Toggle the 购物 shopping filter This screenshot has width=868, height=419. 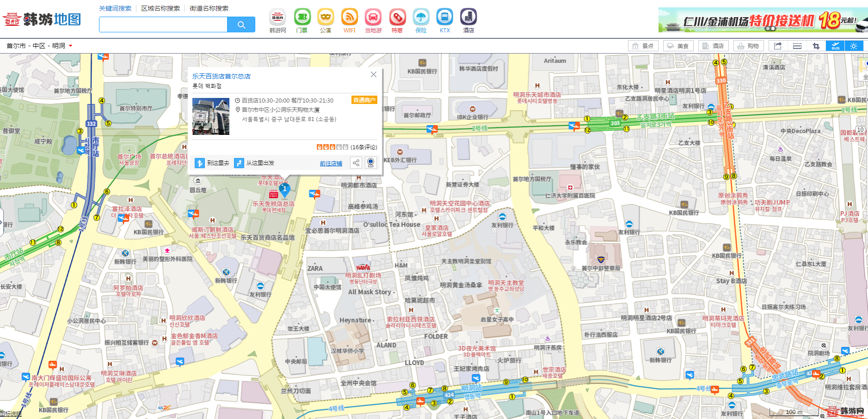749,46
